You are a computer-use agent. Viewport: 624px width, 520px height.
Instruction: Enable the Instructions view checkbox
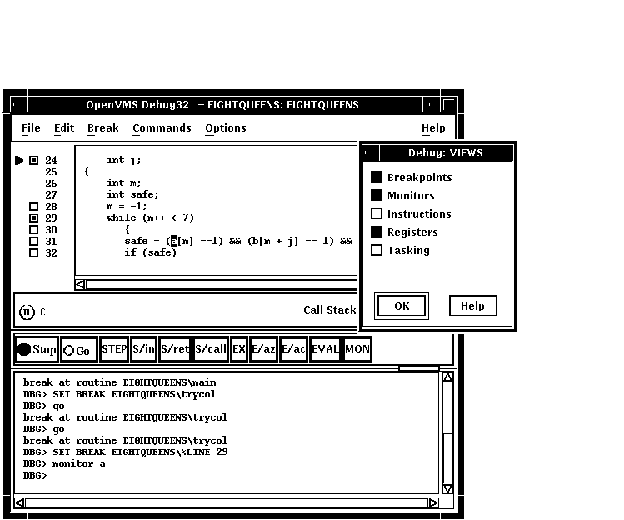point(377,214)
